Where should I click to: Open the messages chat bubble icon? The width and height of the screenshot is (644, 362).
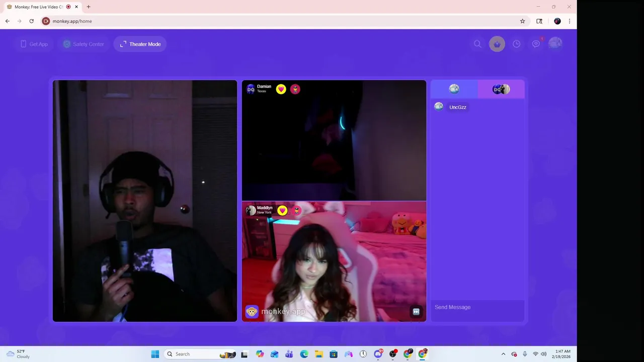pyautogui.click(x=536, y=44)
